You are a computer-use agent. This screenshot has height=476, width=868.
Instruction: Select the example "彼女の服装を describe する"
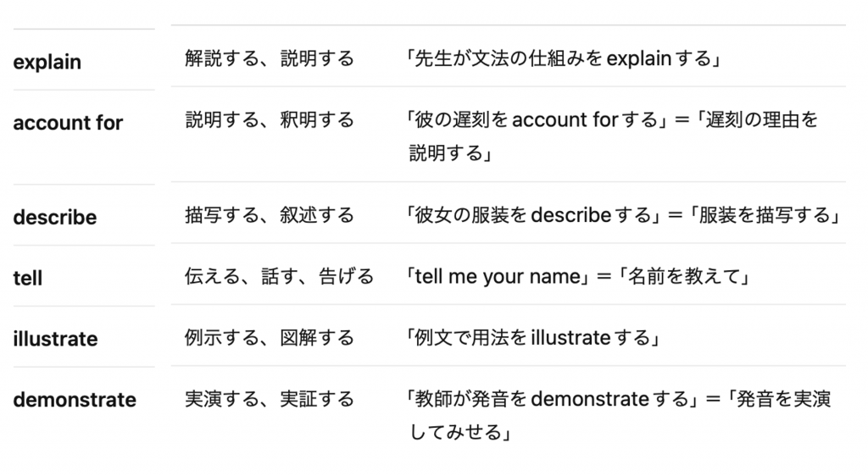[534, 215]
